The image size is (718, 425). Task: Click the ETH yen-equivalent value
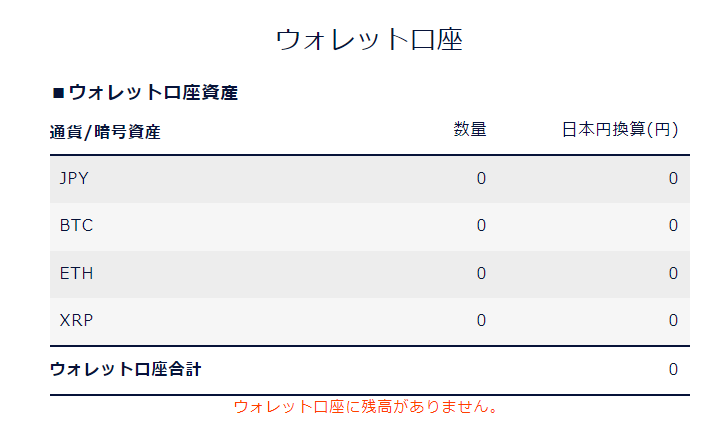click(x=673, y=273)
